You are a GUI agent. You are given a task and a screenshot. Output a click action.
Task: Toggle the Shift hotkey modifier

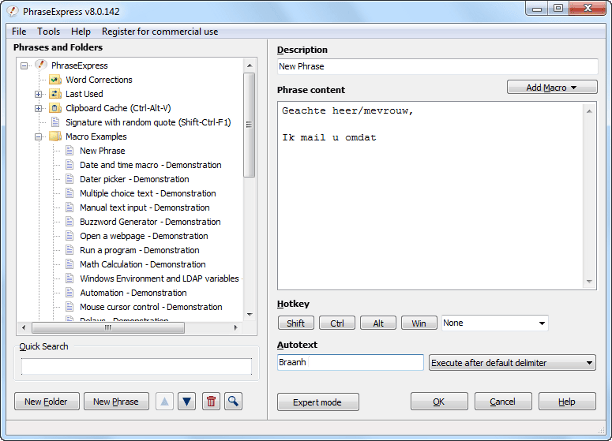[296, 323]
